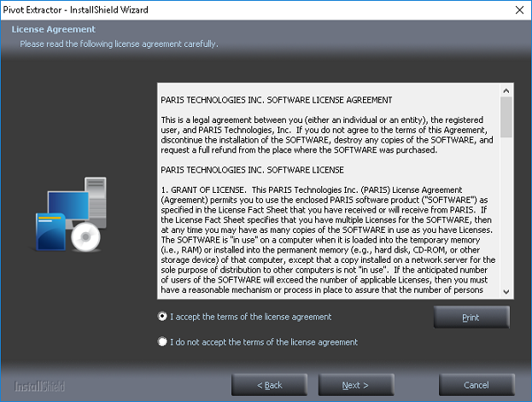The height and width of the screenshot is (402, 532).
Task: Click the license text scroll up arrow
Action: [506, 90]
